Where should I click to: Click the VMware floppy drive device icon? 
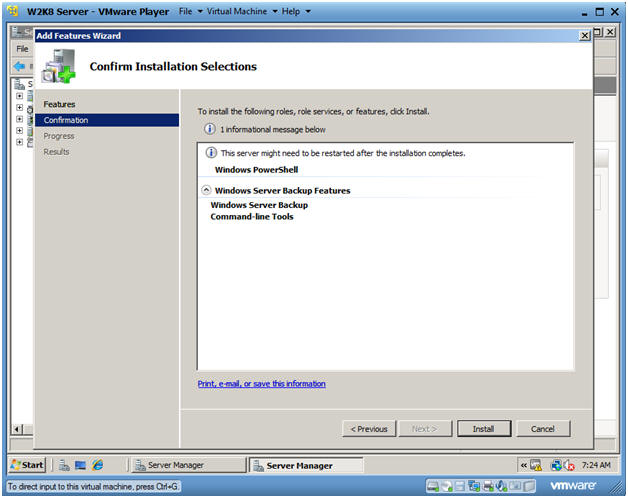point(460,486)
